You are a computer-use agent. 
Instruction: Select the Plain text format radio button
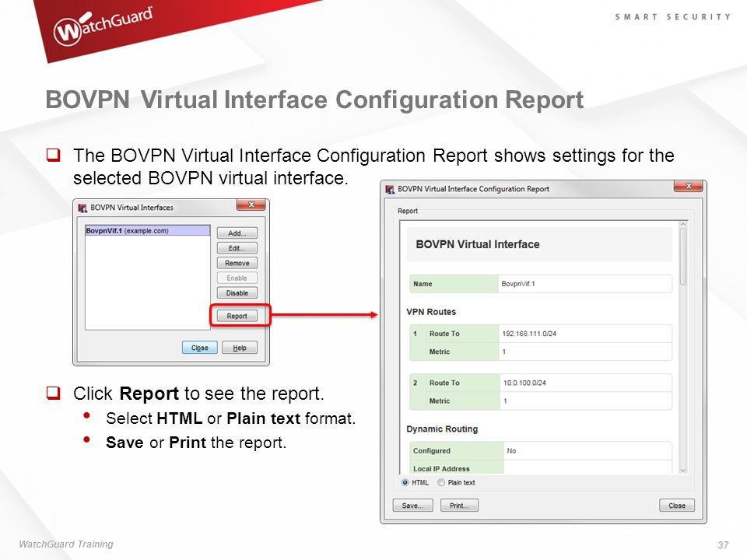tap(441, 482)
